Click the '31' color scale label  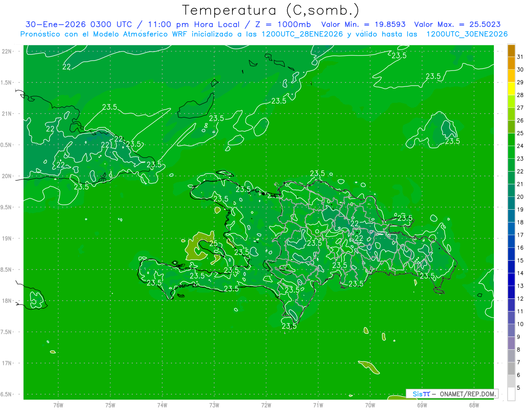[x=520, y=56]
